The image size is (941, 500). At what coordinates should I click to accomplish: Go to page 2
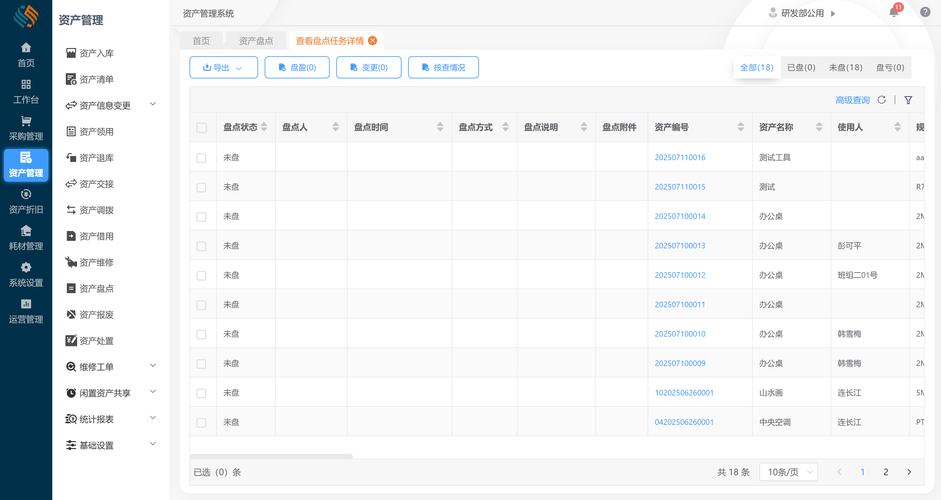click(x=885, y=472)
